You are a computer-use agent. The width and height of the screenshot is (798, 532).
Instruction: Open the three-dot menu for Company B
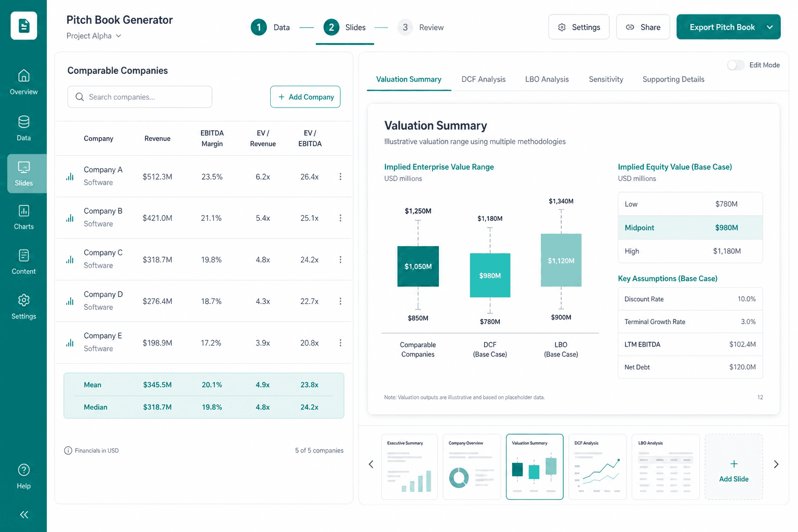coord(340,218)
